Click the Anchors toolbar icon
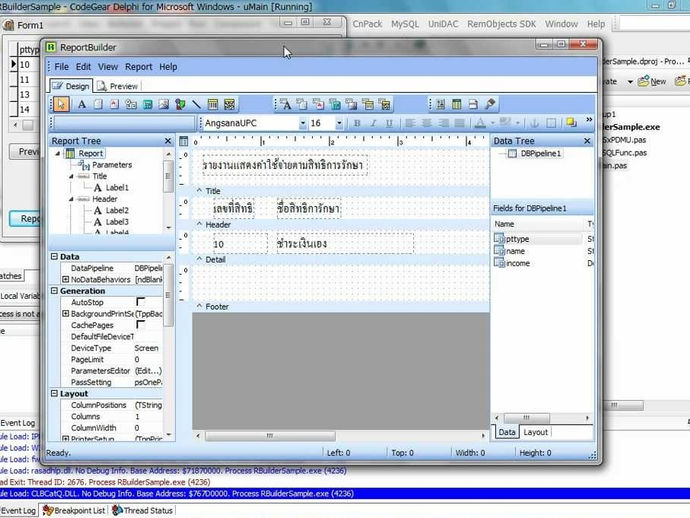This screenshot has width=690, height=518. click(535, 123)
